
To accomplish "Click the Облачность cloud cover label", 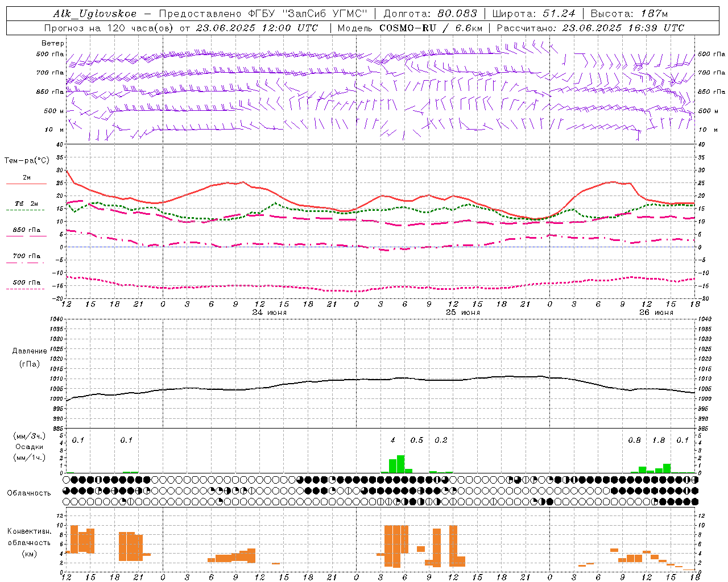I will tap(29, 493).
